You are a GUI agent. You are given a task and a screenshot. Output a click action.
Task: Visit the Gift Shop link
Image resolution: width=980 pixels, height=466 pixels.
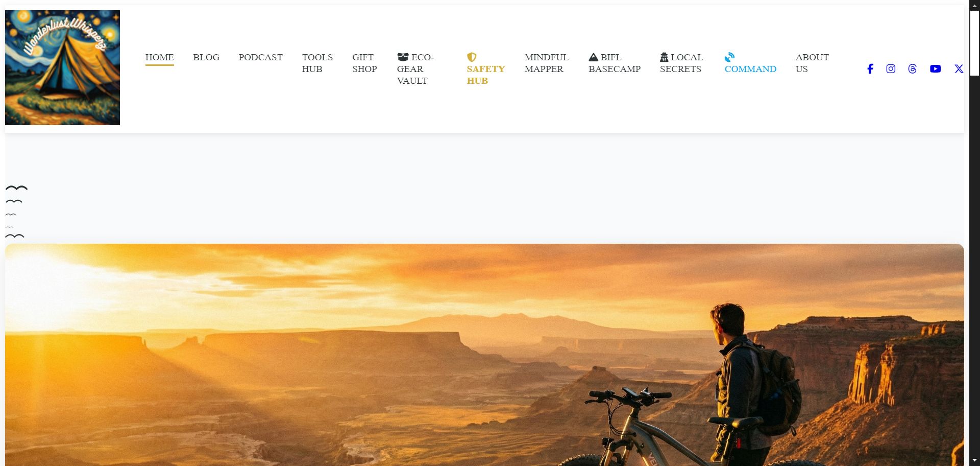(364, 63)
